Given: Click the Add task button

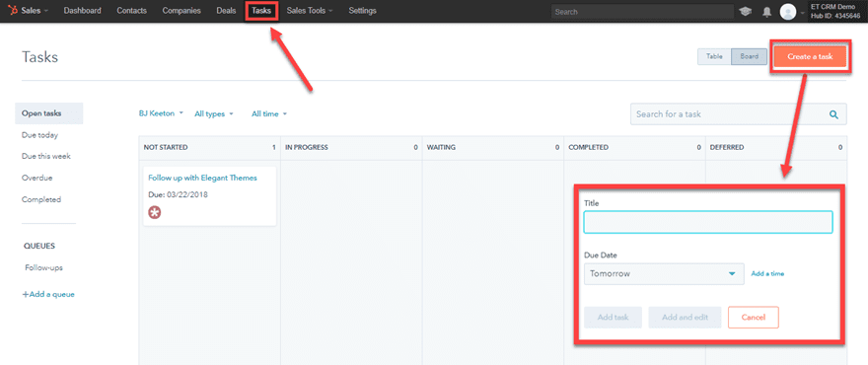Looking at the screenshot, I should pos(613,318).
